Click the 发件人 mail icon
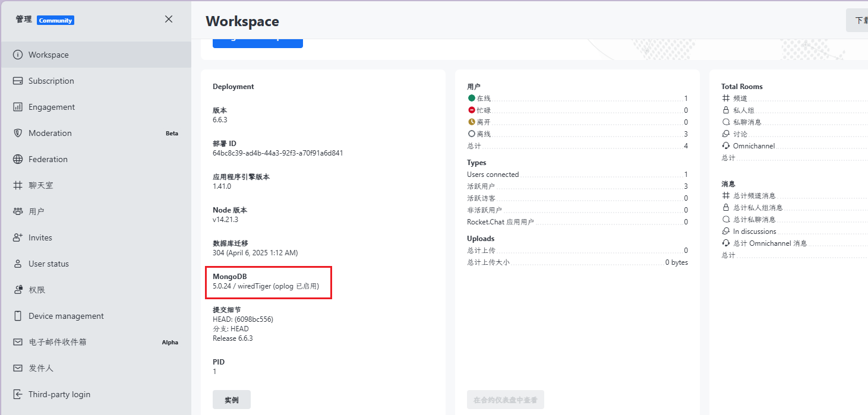Image resolution: width=868 pixels, height=415 pixels. tap(18, 368)
